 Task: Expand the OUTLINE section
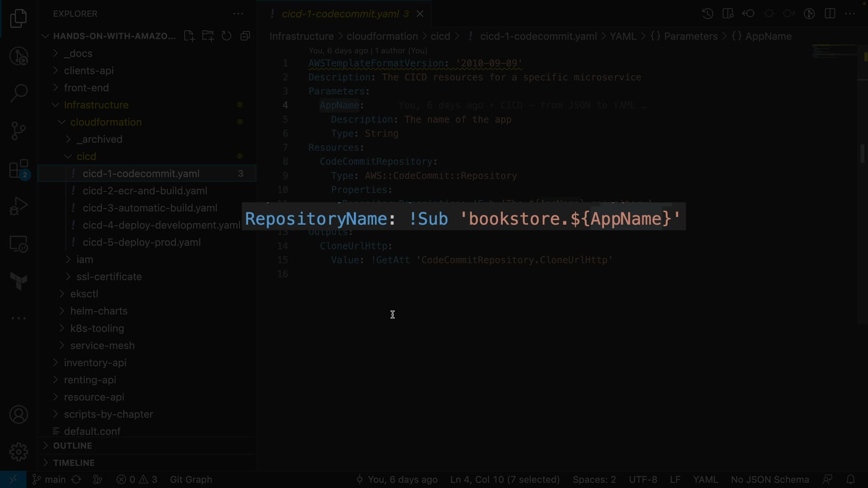tap(72, 446)
